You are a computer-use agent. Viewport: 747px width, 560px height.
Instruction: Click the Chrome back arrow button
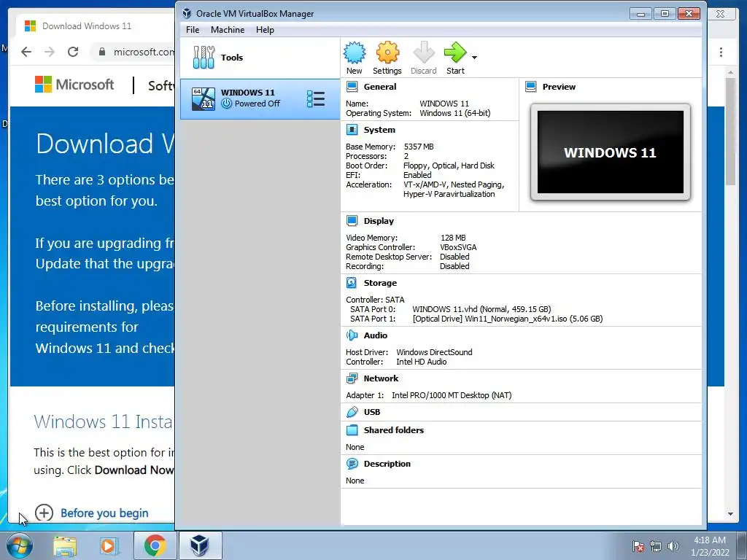[x=26, y=52]
